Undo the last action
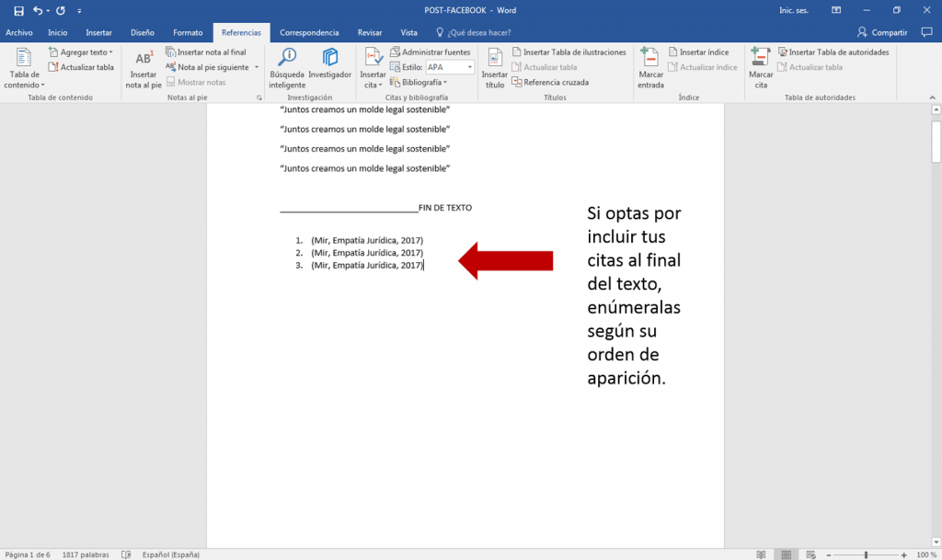Image resolution: width=942 pixels, height=560 pixels. point(38,11)
